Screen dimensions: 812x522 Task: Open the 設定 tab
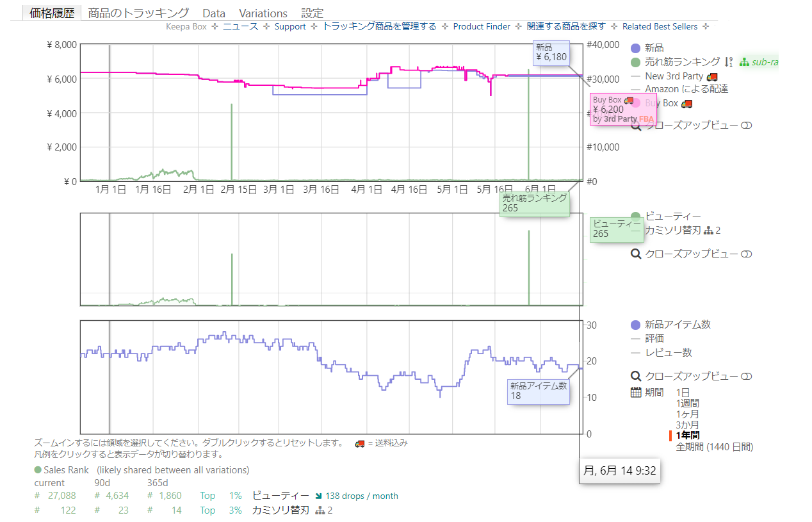tap(313, 13)
